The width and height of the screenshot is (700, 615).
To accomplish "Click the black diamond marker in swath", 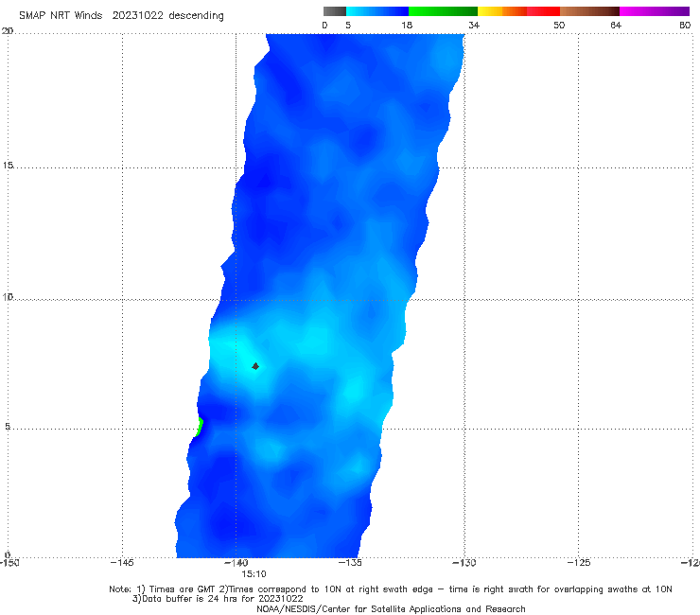I will tap(255, 366).
